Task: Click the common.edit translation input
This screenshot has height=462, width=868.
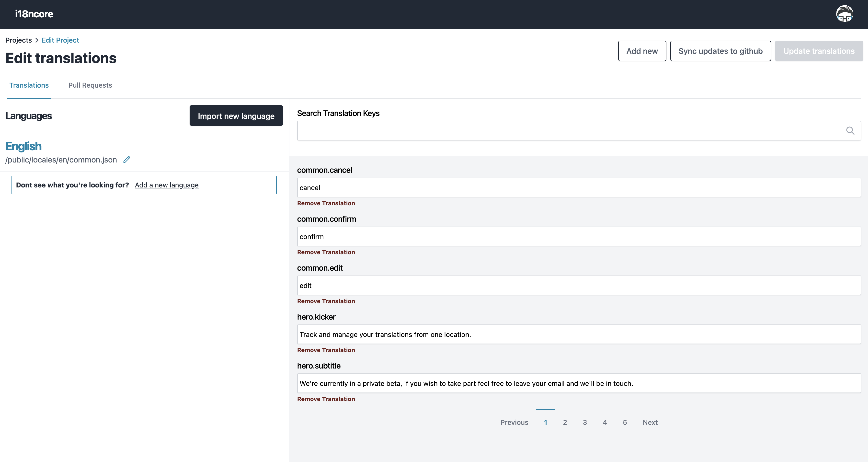Action: pyautogui.click(x=579, y=285)
